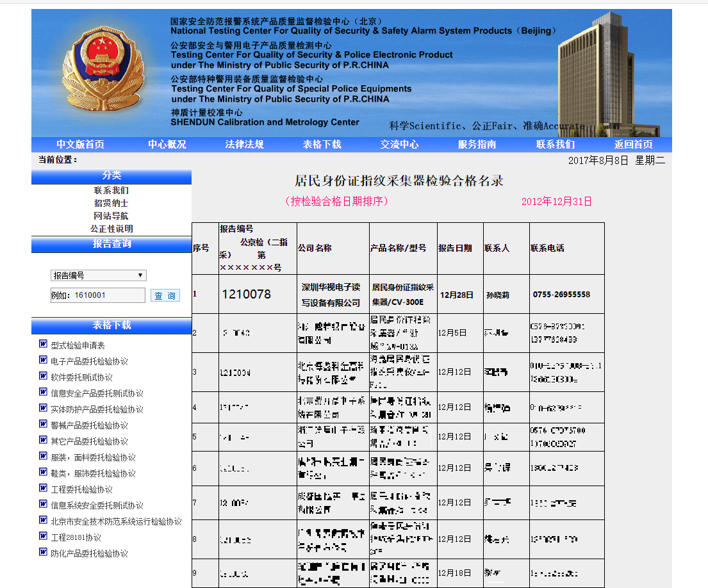Click Word icon next to 电子产品委托检验协议
The height and width of the screenshot is (588, 708).
pyautogui.click(x=43, y=361)
